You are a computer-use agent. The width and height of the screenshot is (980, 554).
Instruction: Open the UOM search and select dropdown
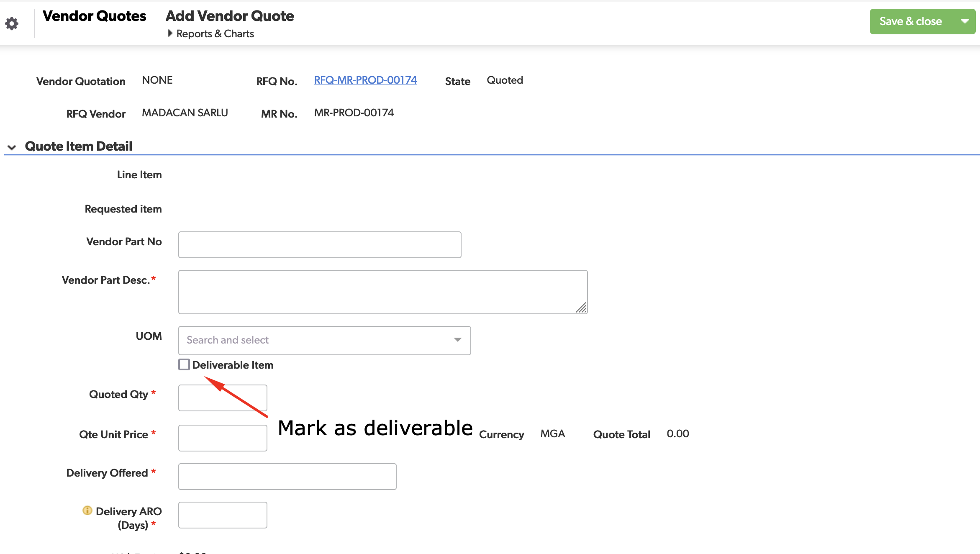click(324, 340)
